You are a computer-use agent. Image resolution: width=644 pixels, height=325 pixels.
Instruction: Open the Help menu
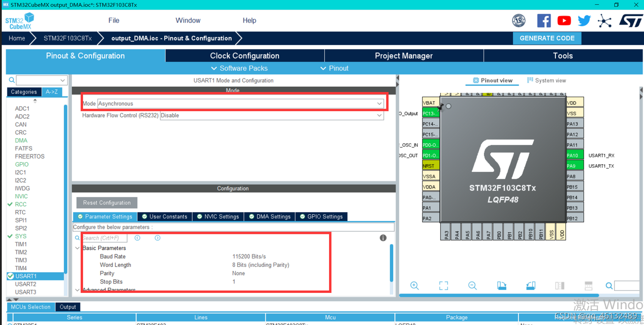[249, 21]
